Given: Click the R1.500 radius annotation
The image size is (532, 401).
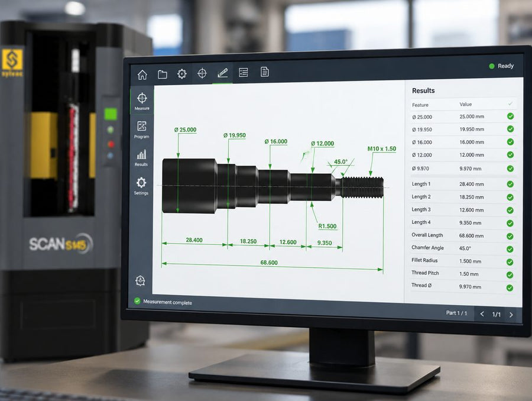Looking at the screenshot, I should tap(327, 226).
